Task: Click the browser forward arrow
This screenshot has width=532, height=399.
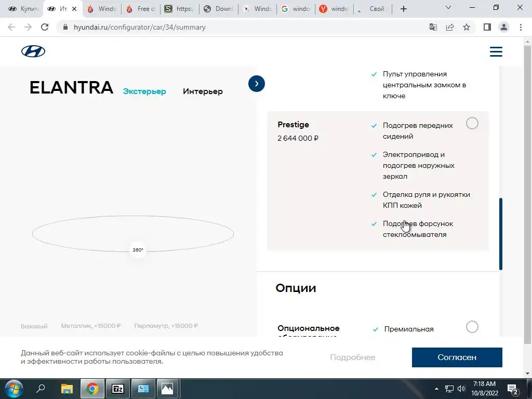Action: (x=28, y=27)
